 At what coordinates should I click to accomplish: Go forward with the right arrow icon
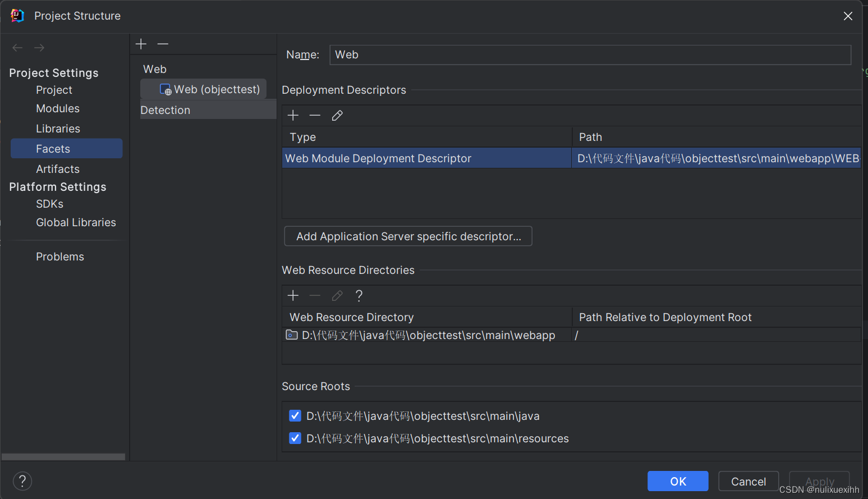[x=39, y=48]
